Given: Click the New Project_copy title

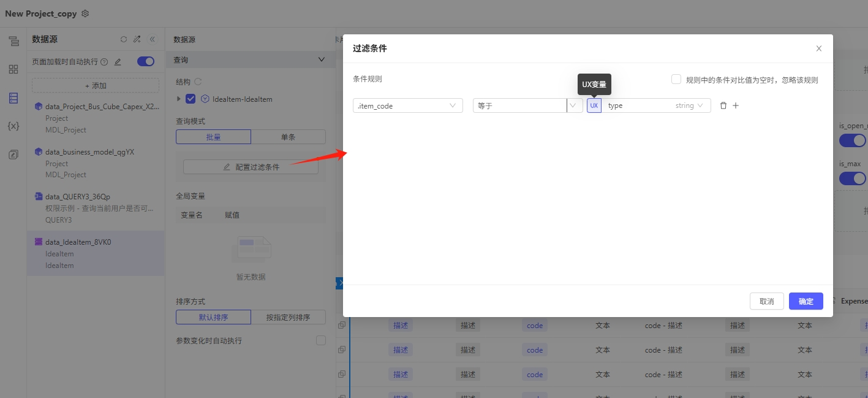Looking at the screenshot, I should pyautogui.click(x=41, y=13).
